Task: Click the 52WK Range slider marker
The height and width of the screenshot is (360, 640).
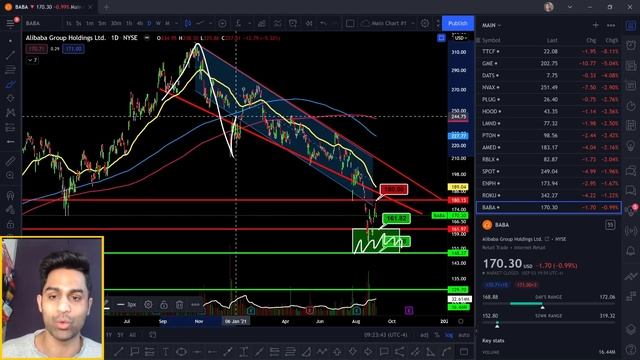Action: (497, 325)
